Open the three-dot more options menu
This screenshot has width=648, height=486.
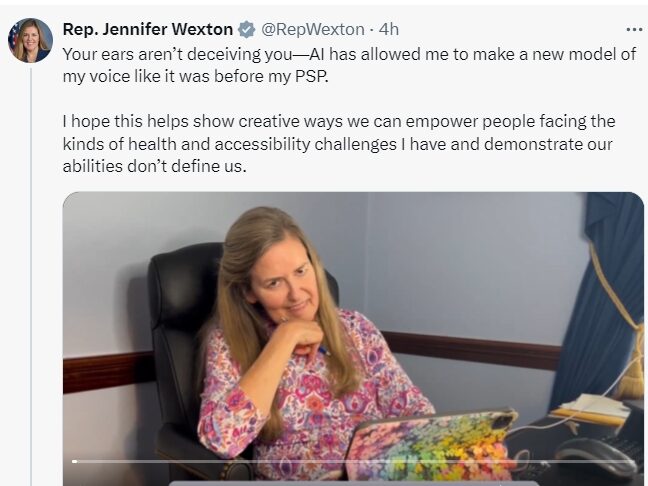(634, 29)
